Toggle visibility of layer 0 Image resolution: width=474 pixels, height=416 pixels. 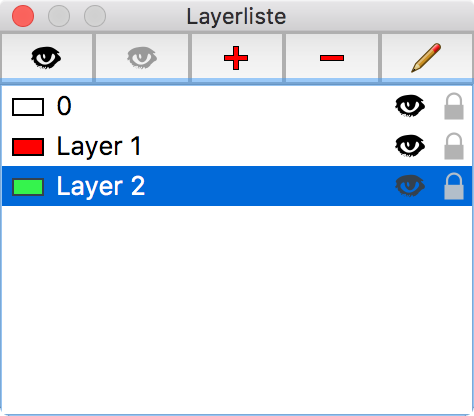coord(410,106)
